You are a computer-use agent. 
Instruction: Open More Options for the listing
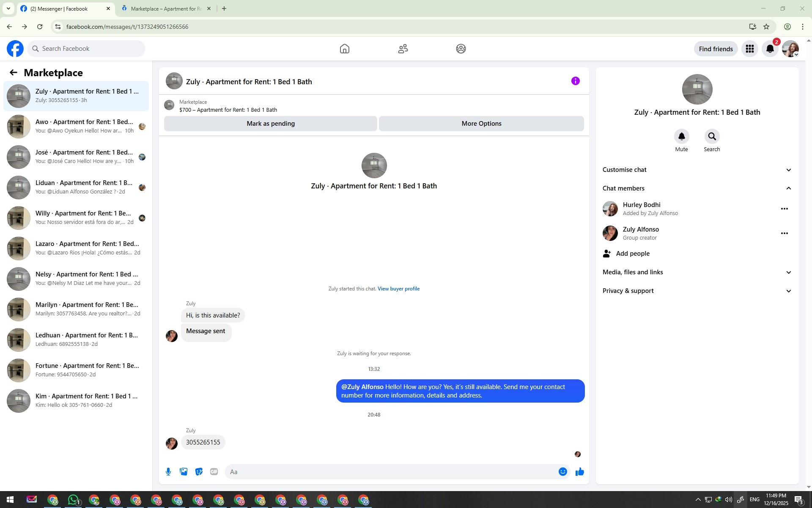coord(481,124)
